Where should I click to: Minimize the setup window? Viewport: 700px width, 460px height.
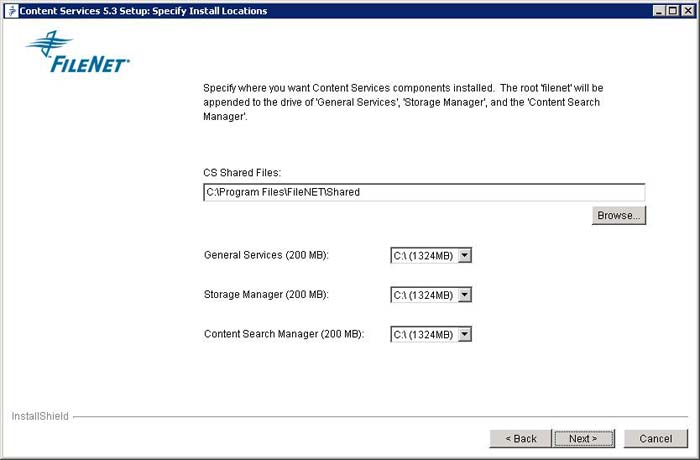click(x=658, y=11)
